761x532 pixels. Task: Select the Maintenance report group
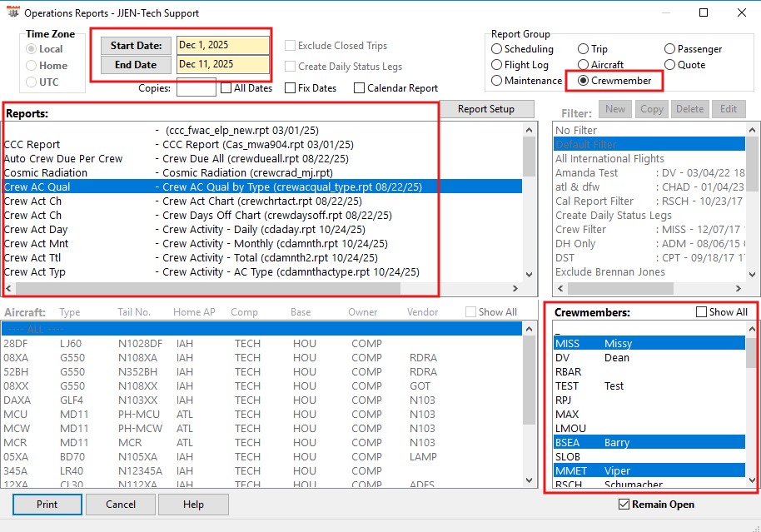[498, 81]
